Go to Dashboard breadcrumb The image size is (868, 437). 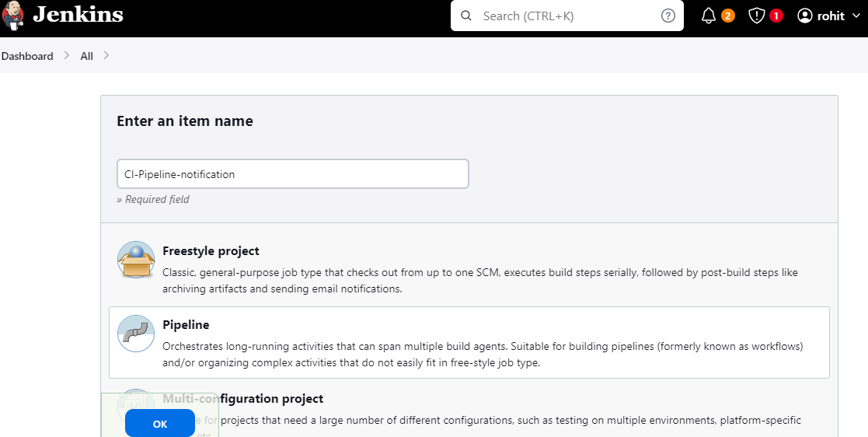tap(27, 56)
